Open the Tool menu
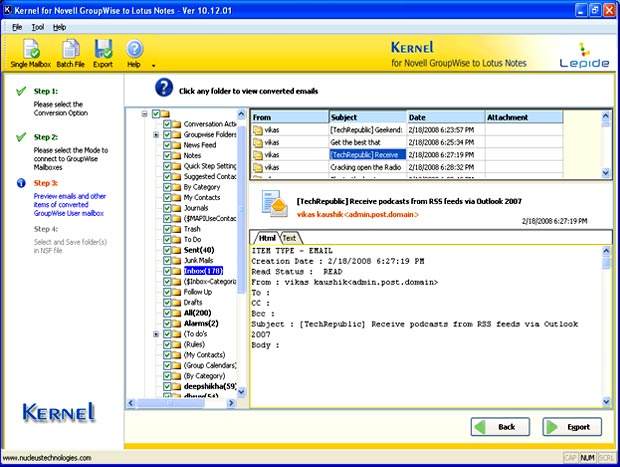The height and width of the screenshot is (467, 620). pos(38,27)
